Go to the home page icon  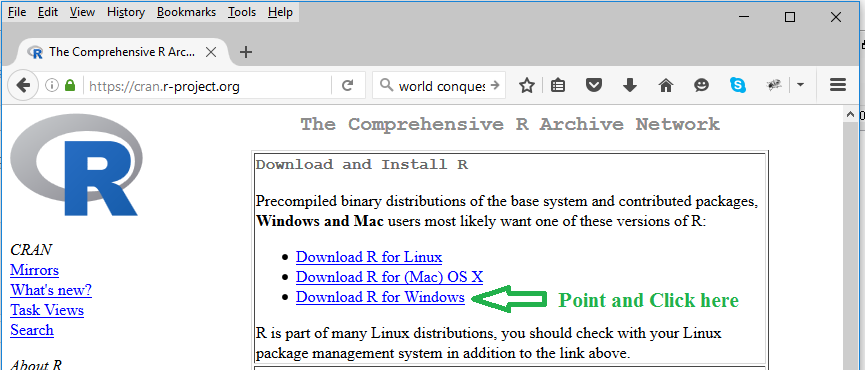pyautogui.click(x=666, y=85)
